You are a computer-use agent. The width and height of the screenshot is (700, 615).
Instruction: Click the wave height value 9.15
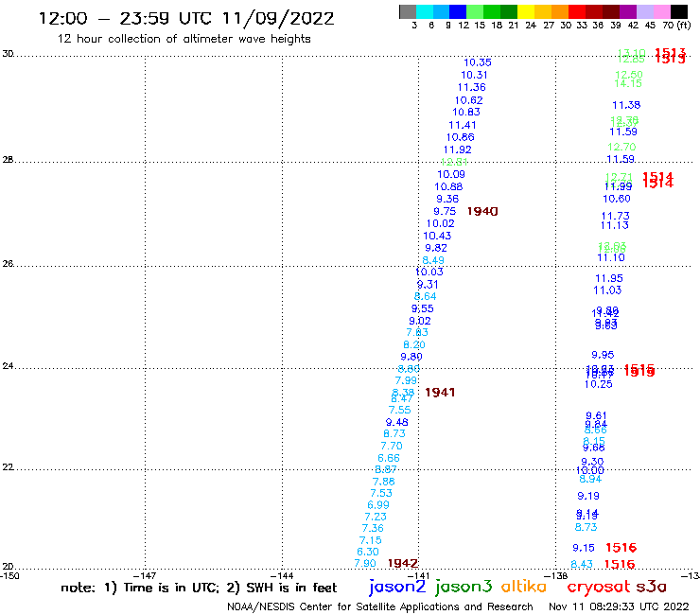(x=584, y=548)
